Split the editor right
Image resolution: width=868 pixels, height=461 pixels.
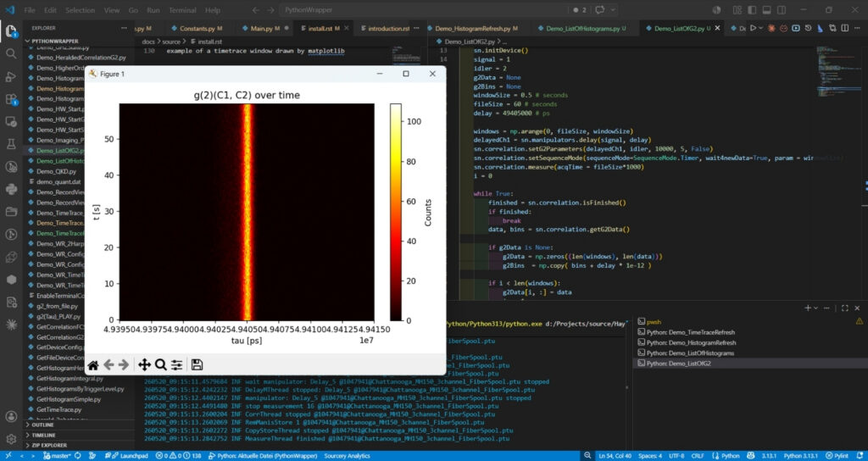click(845, 28)
